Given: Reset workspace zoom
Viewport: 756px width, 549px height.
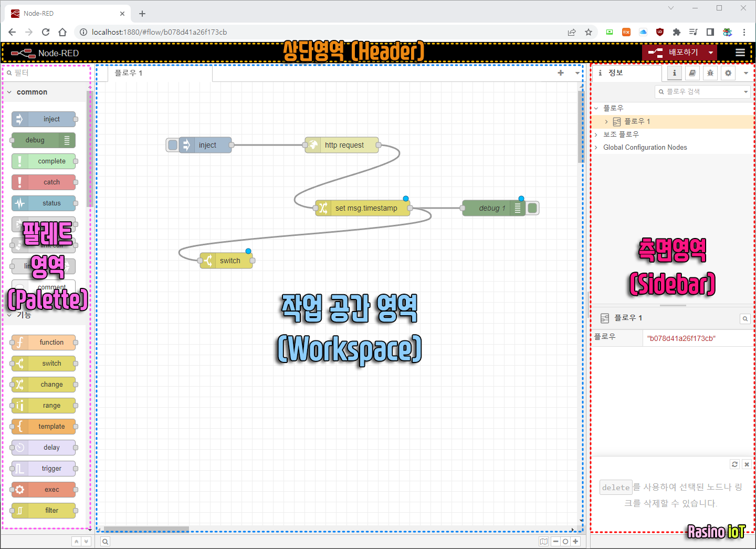Looking at the screenshot, I should click(x=565, y=542).
